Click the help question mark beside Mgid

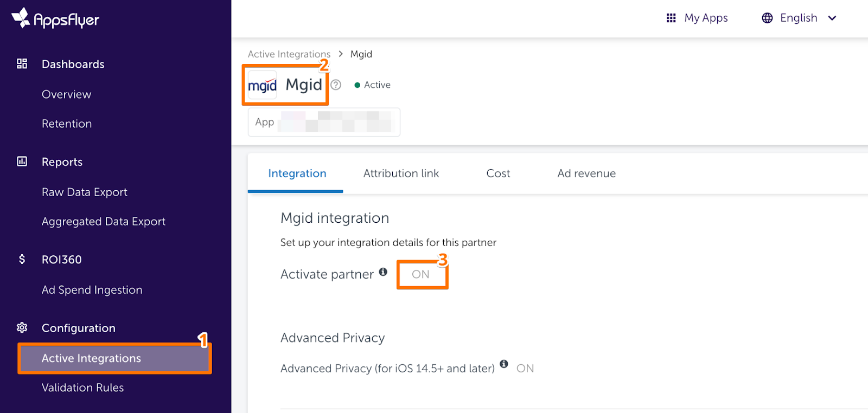(x=336, y=85)
